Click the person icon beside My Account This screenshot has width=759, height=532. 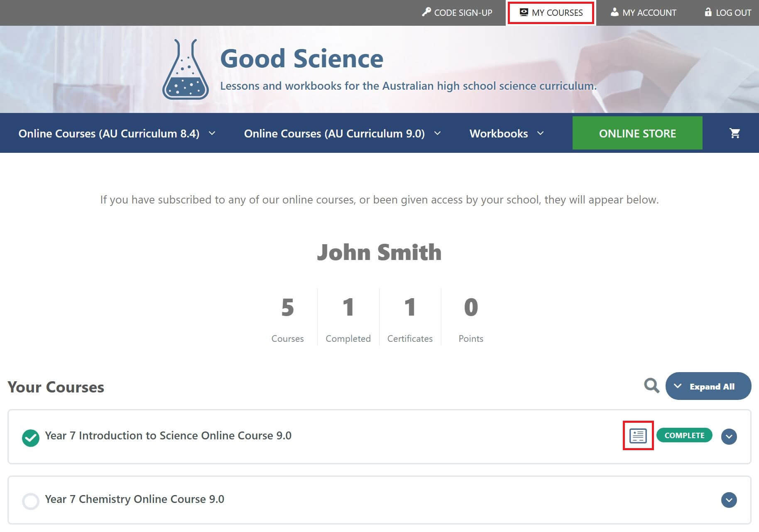click(x=614, y=12)
